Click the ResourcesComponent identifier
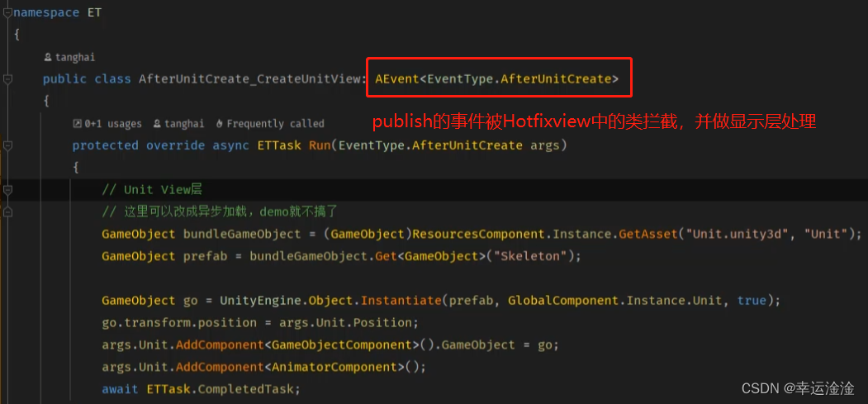This screenshot has width=868, height=404. (479, 234)
